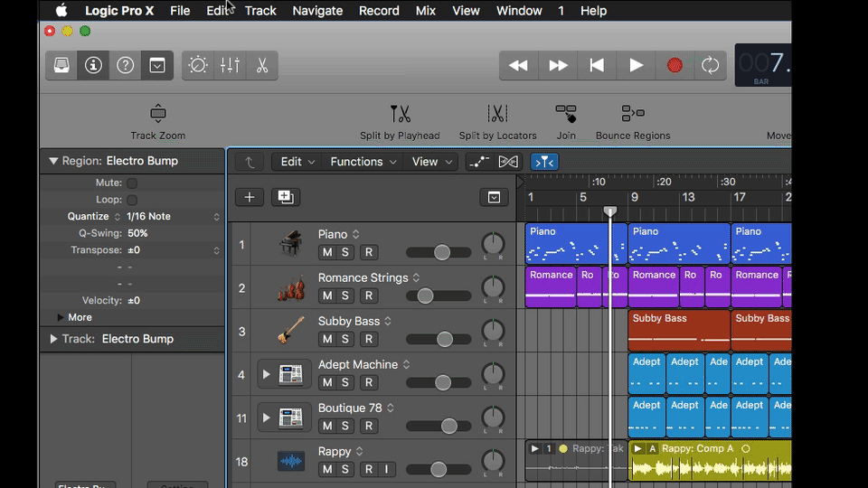
Task: Toggle the Toolbar display button
Action: click(x=157, y=65)
